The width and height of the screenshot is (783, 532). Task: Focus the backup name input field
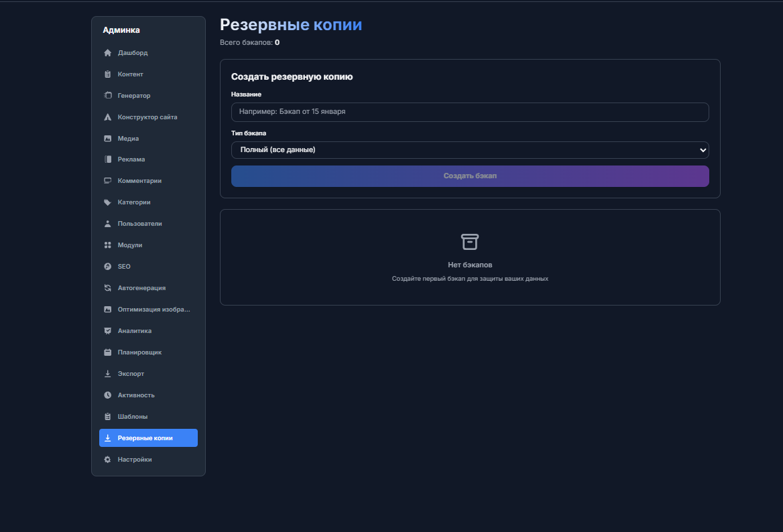[469, 112]
